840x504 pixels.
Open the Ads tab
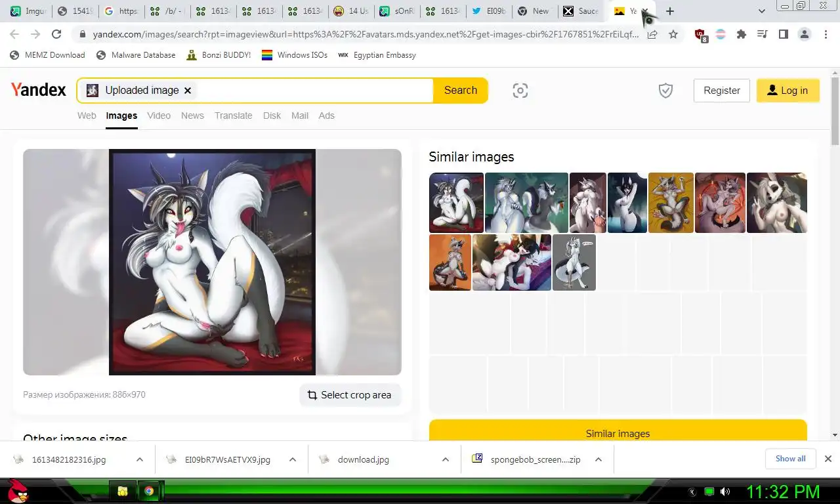(326, 115)
